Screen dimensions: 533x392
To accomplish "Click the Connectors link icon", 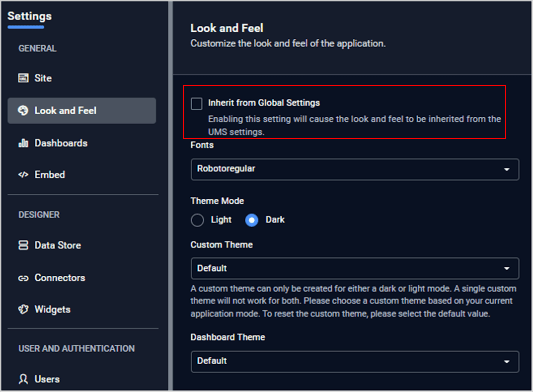I will [x=23, y=278].
